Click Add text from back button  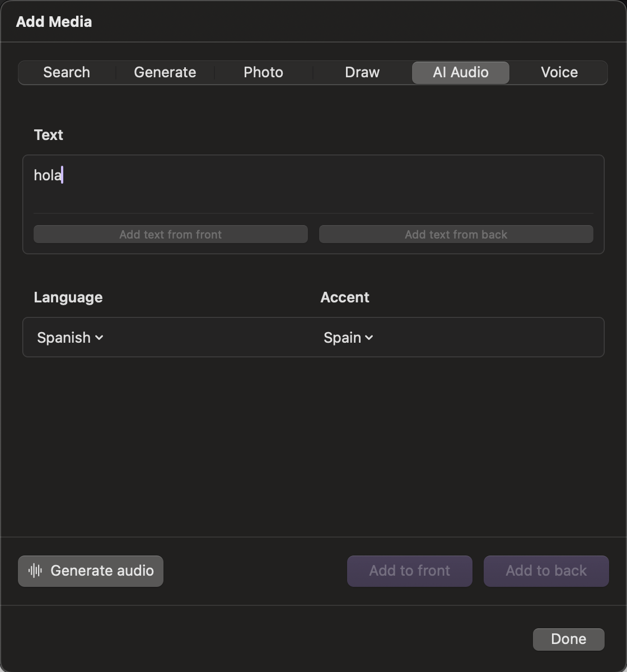[x=456, y=234]
